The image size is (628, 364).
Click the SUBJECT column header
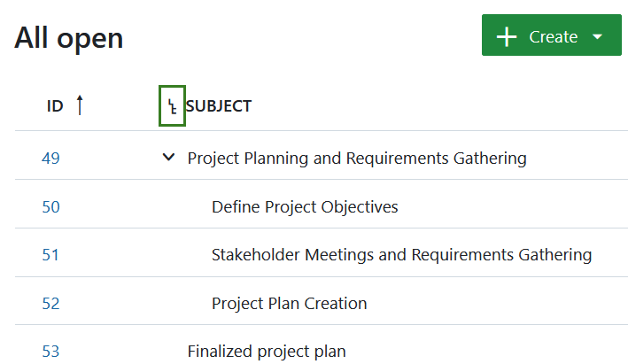tap(218, 106)
